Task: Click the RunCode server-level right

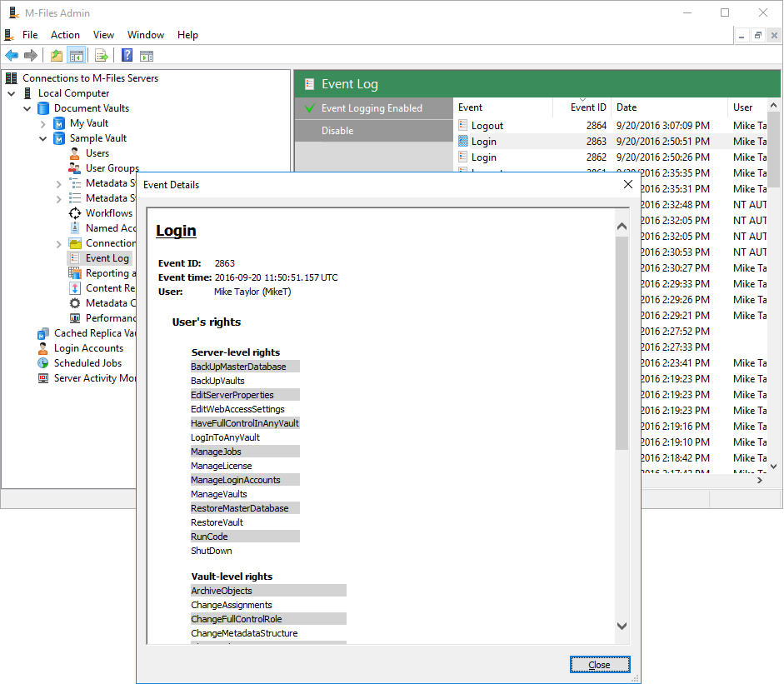Action: [245, 537]
